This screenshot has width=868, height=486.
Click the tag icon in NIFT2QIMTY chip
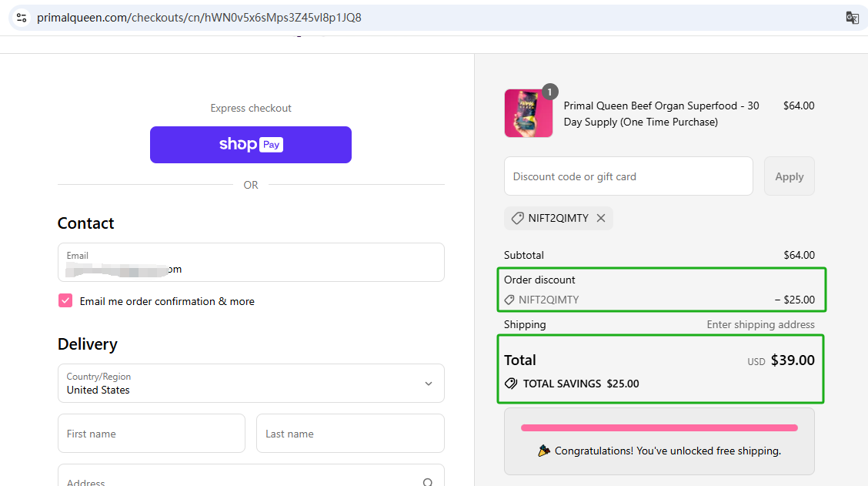point(517,218)
